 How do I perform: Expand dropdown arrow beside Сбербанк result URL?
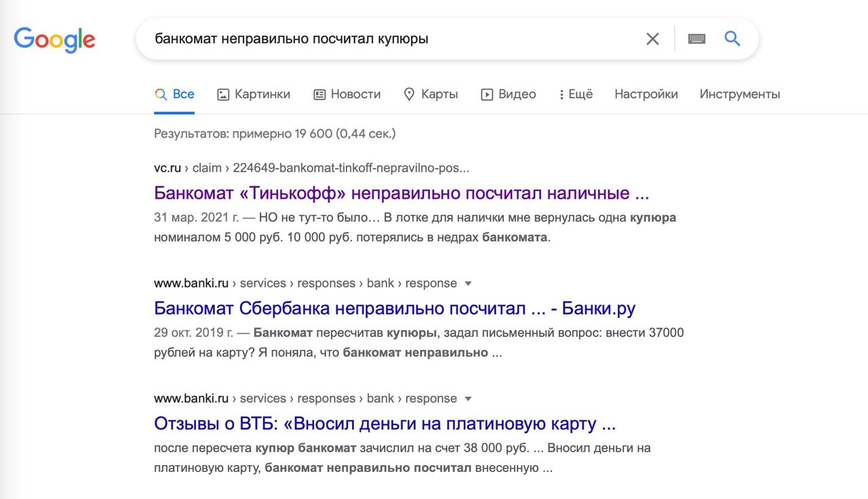coord(468,283)
